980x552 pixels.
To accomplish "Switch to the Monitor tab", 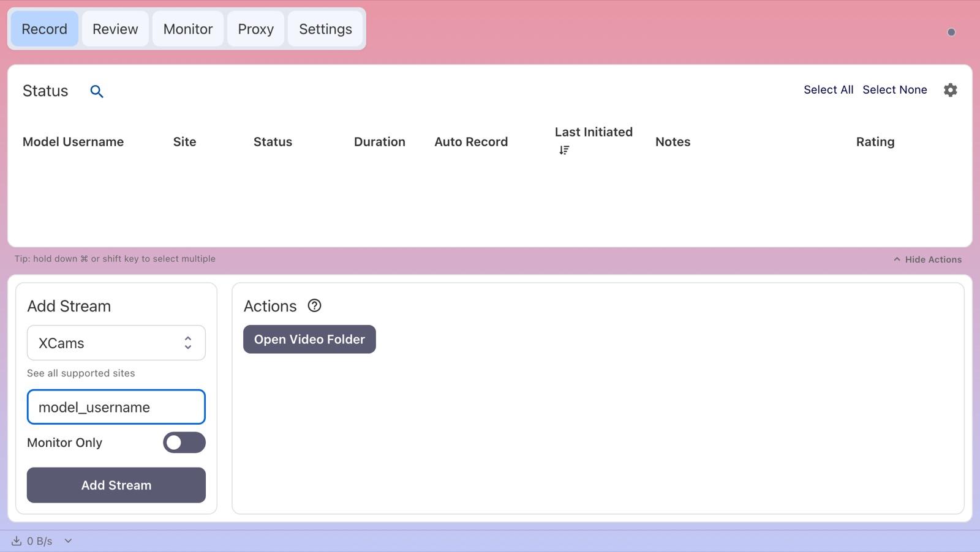I will 188,29.
